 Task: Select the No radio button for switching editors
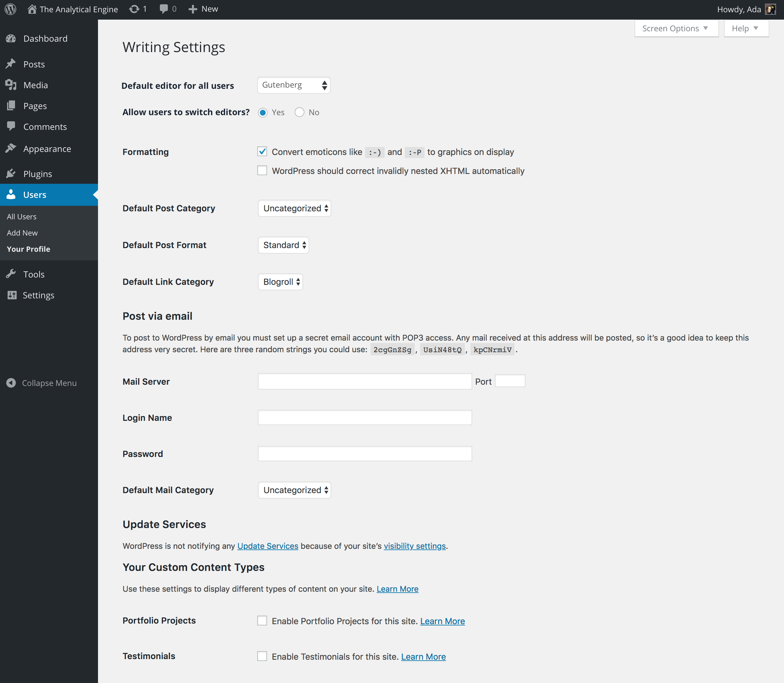click(300, 112)
